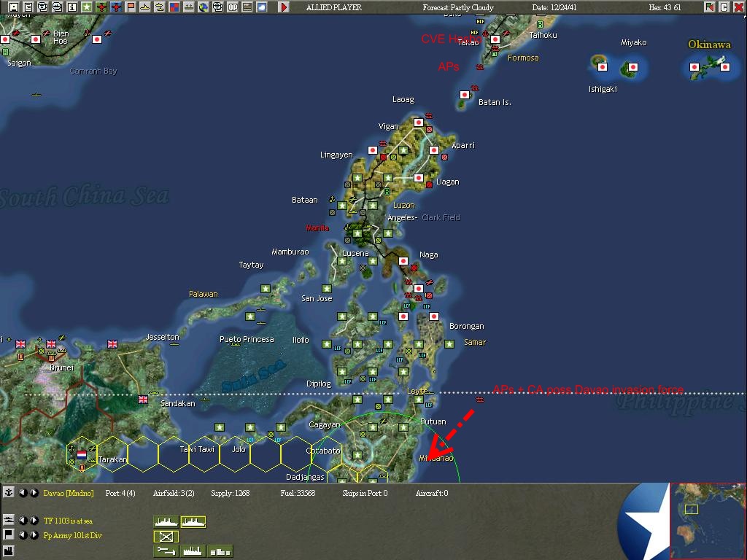Click the red plane icon on green background

101,7
